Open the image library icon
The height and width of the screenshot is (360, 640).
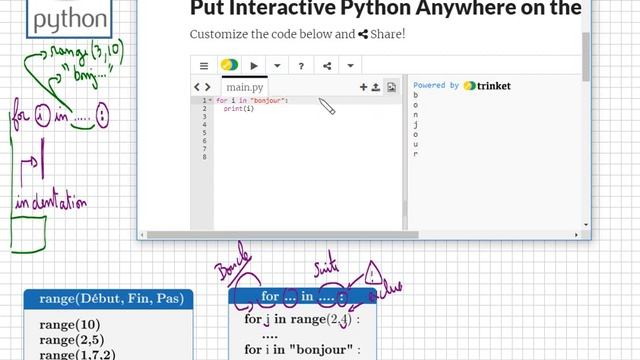(391, 87)
